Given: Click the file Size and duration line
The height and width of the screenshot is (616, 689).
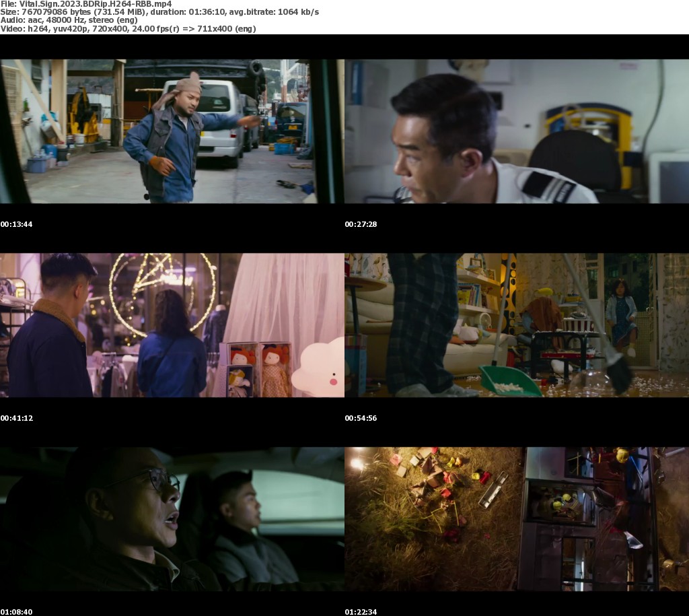Looking at the screenshot, I should (159, 12).
